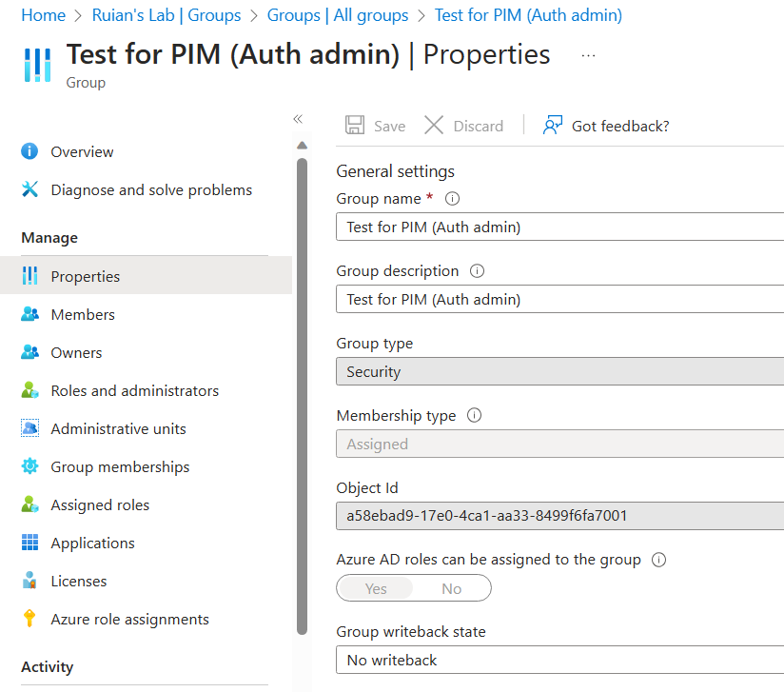Open the Members sidebar icon
The image size is (784, 692).
click(x=29, y=314)
